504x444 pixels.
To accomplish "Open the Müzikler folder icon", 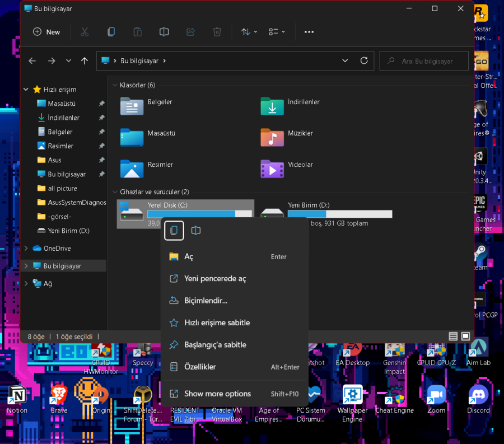I will pos(272,137).
